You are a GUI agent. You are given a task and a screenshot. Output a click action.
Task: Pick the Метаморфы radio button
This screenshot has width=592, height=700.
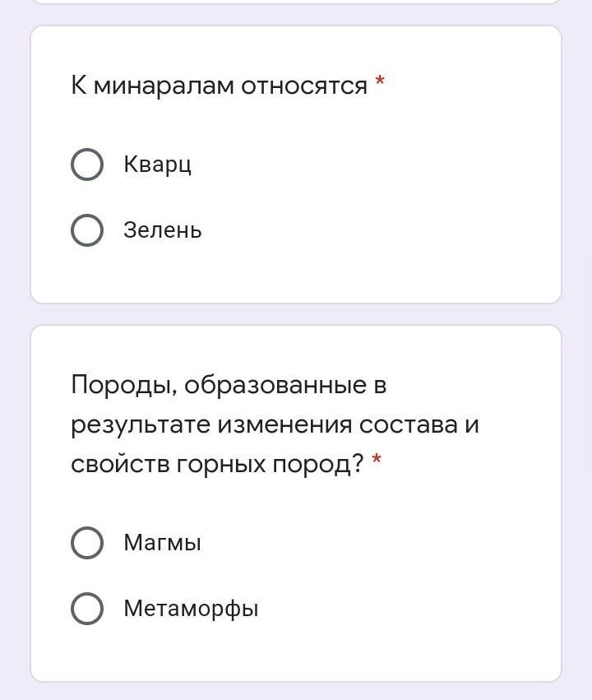click(x=87, y=608)
